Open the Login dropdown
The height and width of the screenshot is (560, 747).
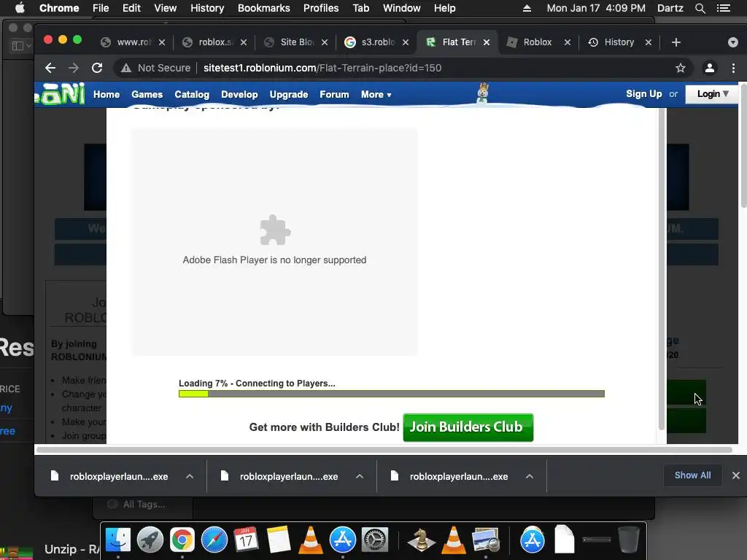pos(712,94)
